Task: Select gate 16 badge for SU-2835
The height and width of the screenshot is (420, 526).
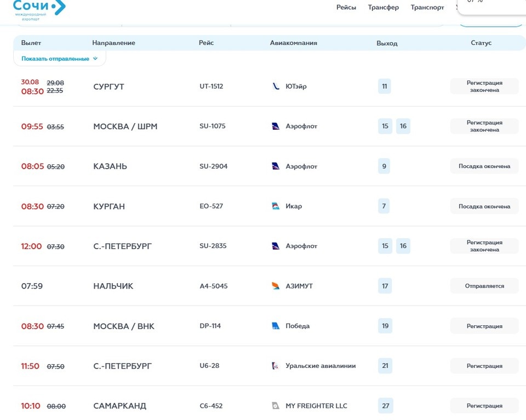Action: coord(403,246)
